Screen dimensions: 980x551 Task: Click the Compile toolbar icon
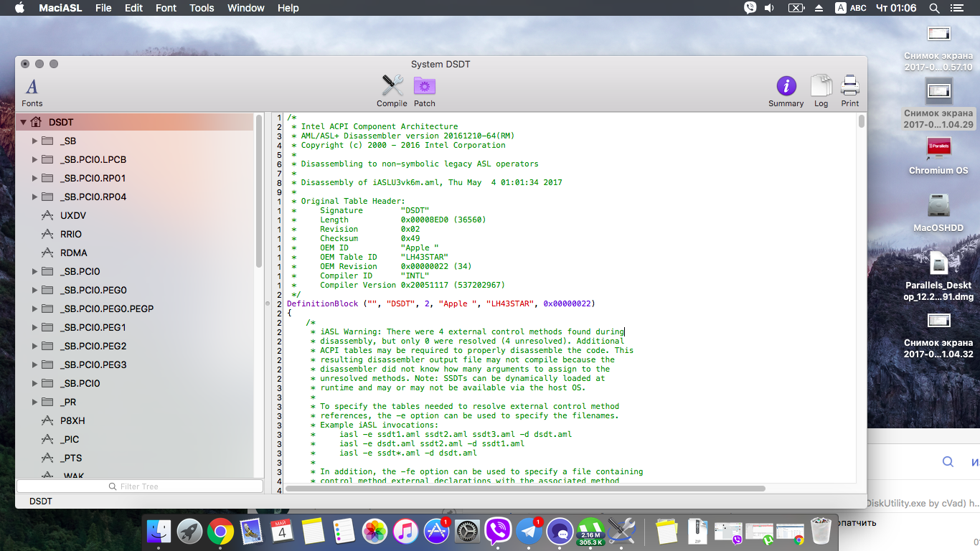[392, 88]
